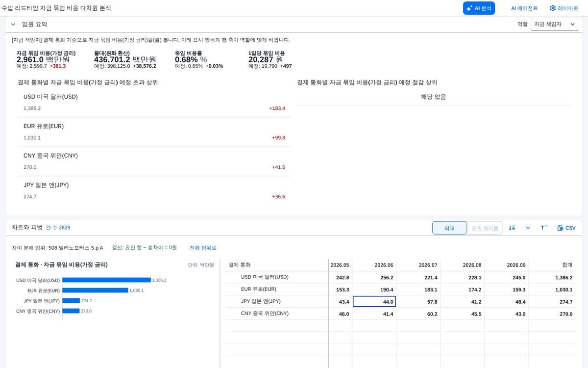The height and width of the screenshot is (368, 588).
Task: Select the CNY 중국 위안 table row
Action: click(401, 314)
